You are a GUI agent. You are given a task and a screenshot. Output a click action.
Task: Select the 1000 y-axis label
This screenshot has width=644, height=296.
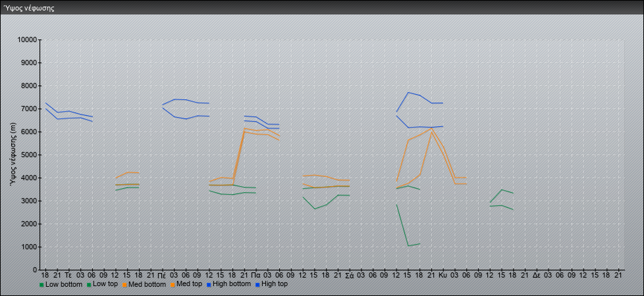[x=29, y=247]
